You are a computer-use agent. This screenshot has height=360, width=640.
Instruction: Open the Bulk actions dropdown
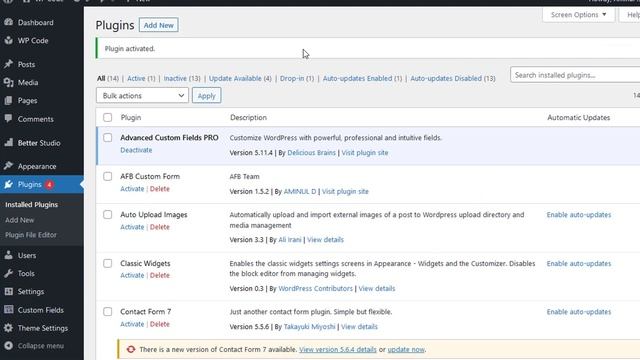(x=142, y=96)
